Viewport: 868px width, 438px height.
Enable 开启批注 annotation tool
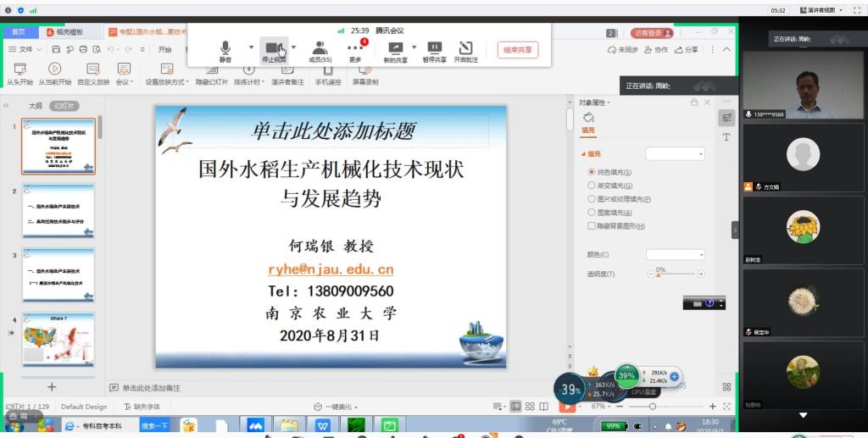point(465,48)
